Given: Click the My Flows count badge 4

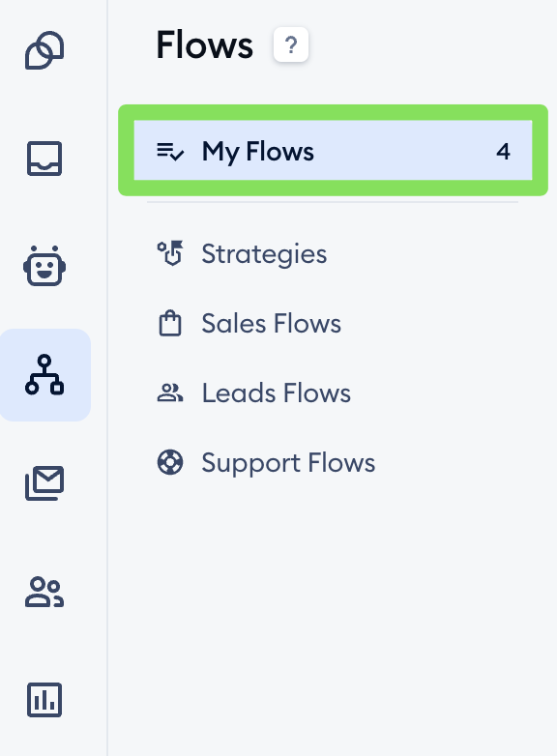Looking at the screenshot, I should point(503,152).
